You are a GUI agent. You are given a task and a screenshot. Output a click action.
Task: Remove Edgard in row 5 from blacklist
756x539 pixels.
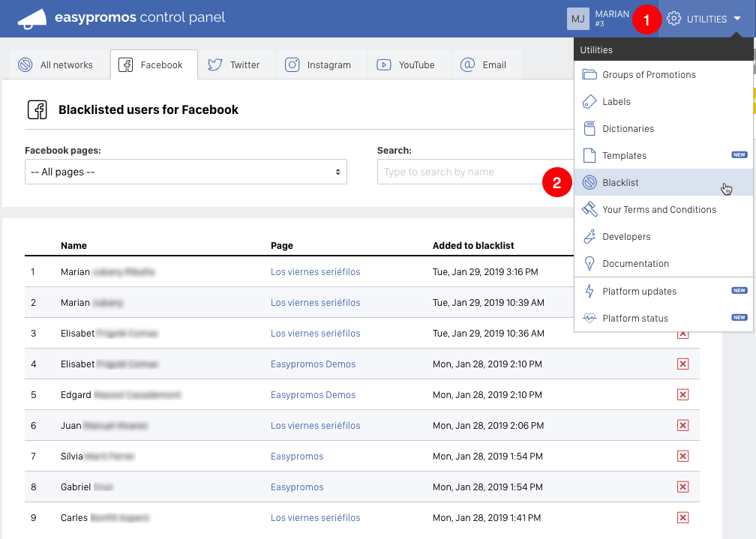pyautogui.click(x=682, y=395)
